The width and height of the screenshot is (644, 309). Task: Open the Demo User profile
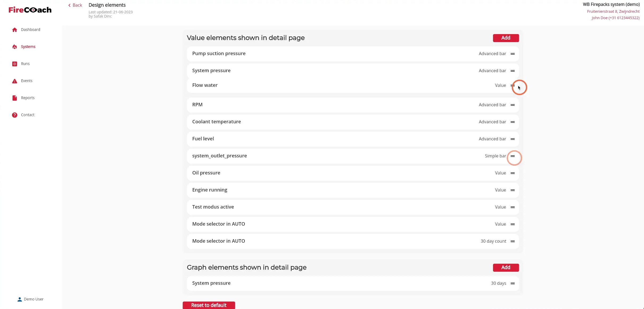coord(30,299)
